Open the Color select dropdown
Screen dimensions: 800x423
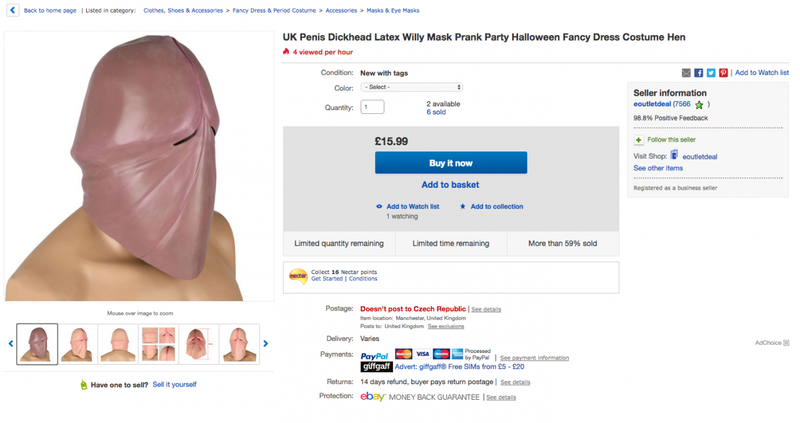click(x=411, y=87)
